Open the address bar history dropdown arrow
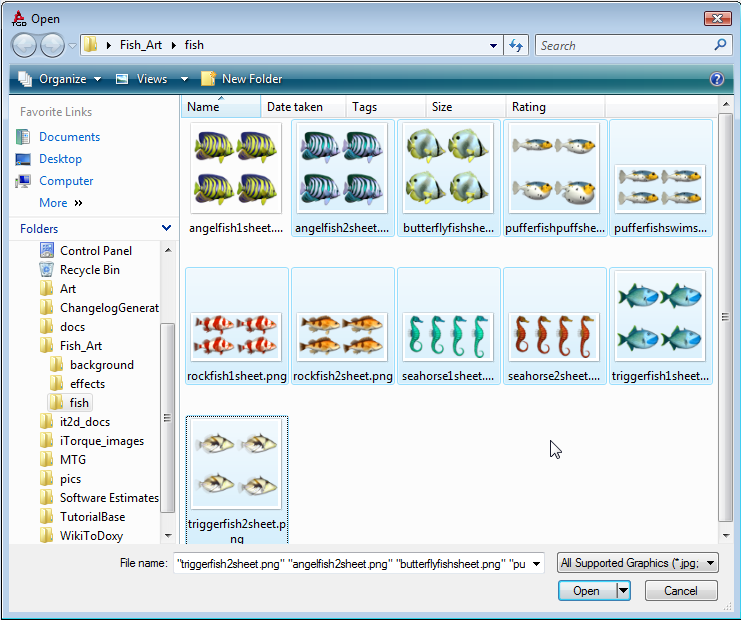Screen dimensions: 741x620 click(x=493, y=46)
